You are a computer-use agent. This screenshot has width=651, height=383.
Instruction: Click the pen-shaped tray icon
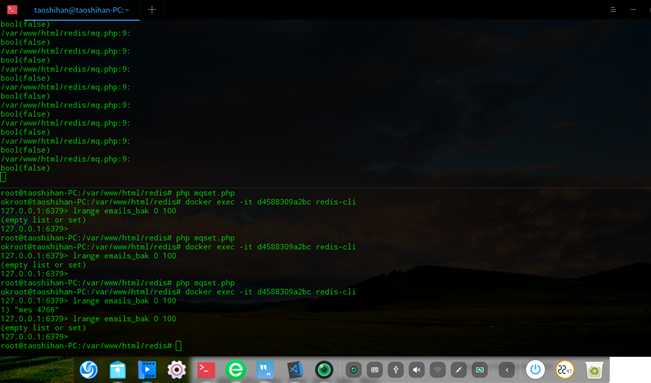(458, 370)
